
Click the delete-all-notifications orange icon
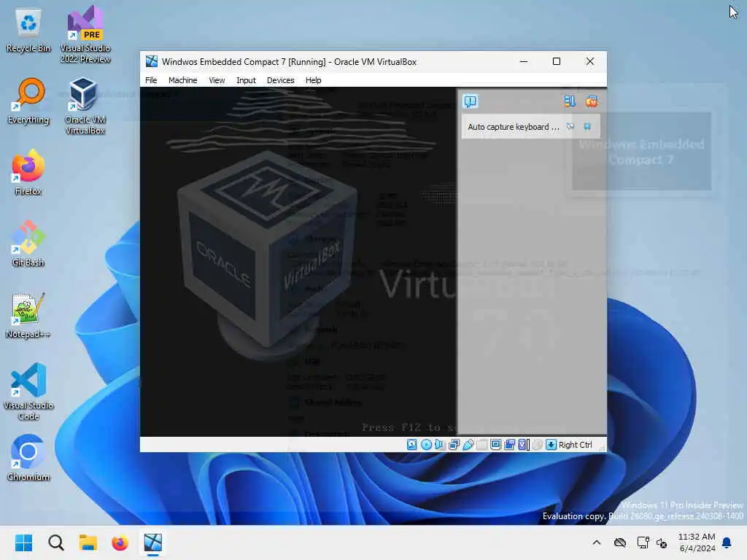pos(592,101)
